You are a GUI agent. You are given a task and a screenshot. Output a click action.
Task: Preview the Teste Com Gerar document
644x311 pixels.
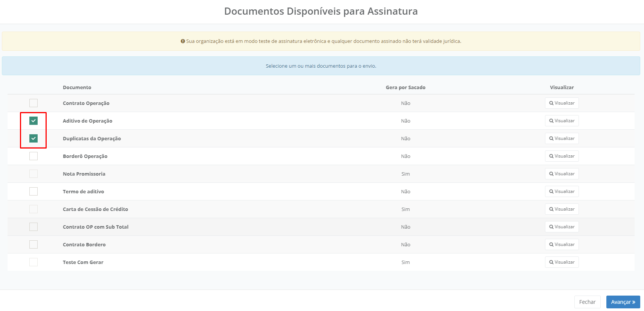[x=562, y=262]
